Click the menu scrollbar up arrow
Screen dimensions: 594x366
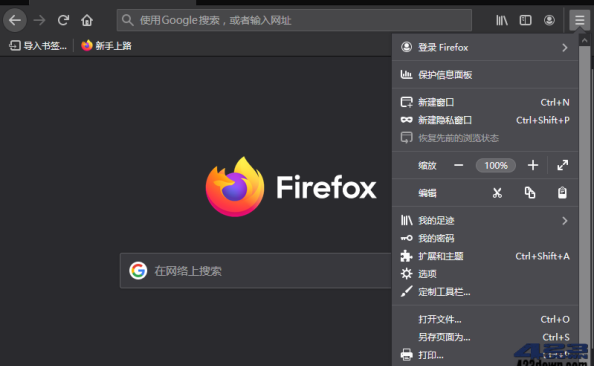(x=585, y=40)
